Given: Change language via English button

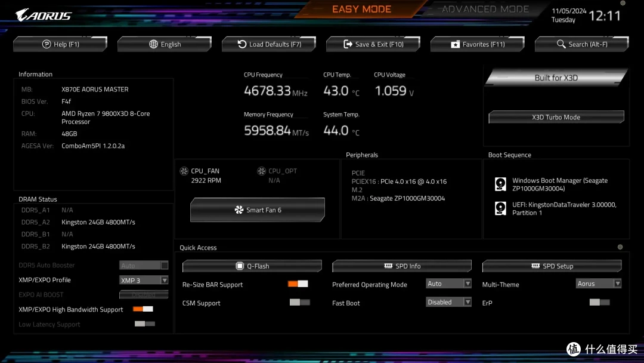Looking at the screenshot, I should click(x=165, y=44).
